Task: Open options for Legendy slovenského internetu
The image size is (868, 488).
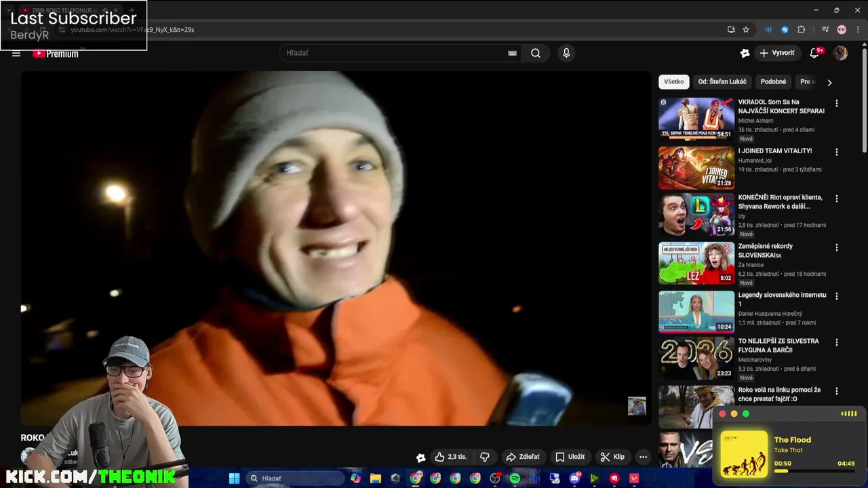Action: (836, 296)
